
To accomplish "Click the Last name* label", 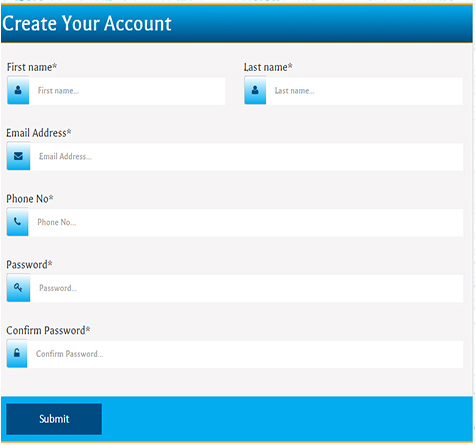I will [x=268, y=67].
